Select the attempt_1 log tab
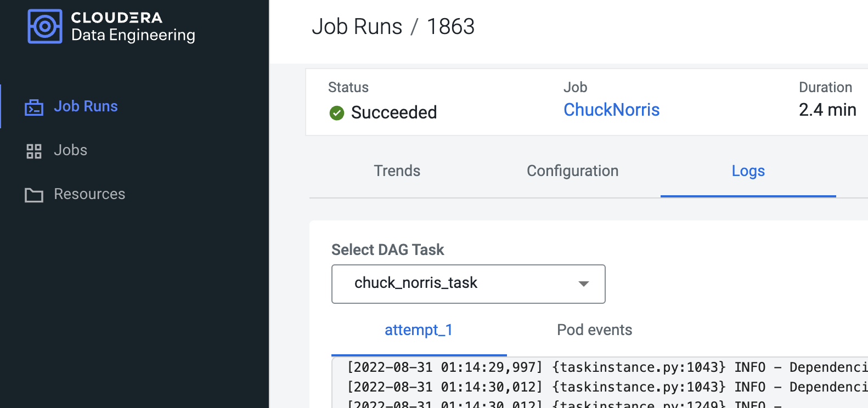This screenshot has height=408, width=868. (x=419, y=330)
